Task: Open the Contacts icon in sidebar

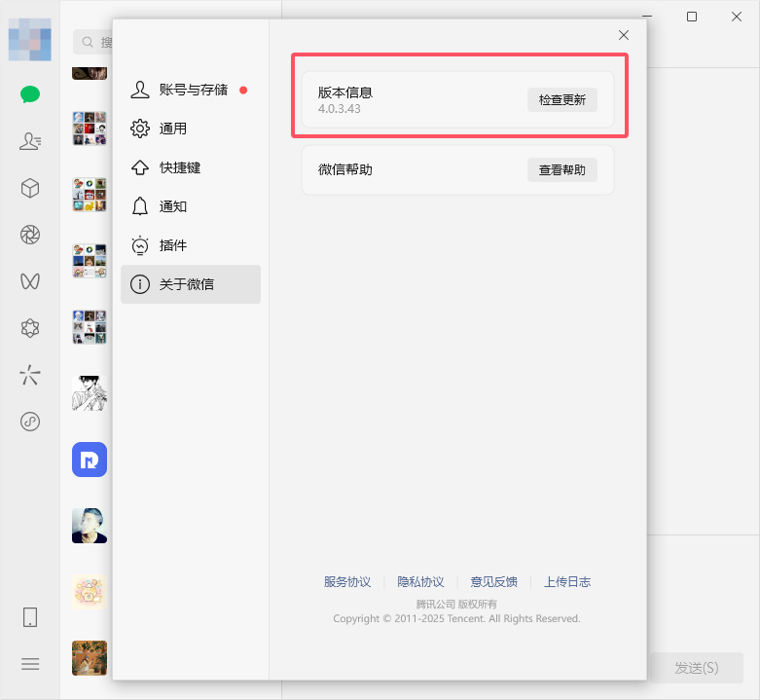Action: coord(30,141)
